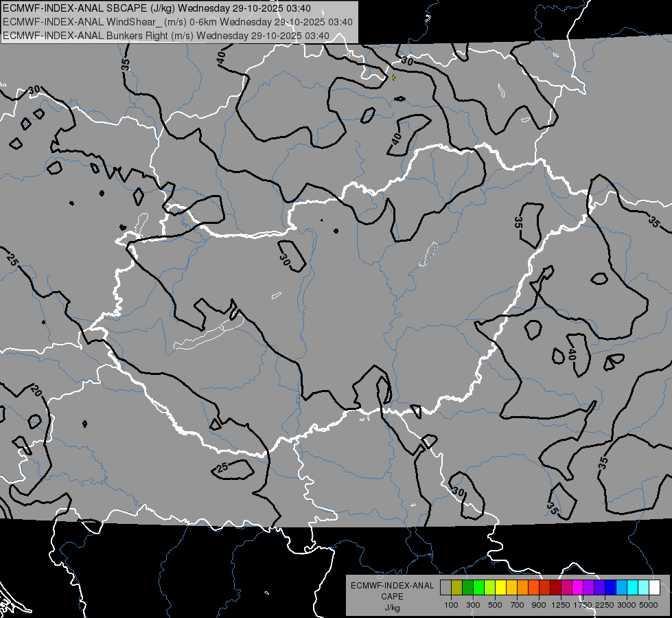Screen dimensions: 672x618
Task: Click the 1250 legend value label
Action: pos(561,605)
